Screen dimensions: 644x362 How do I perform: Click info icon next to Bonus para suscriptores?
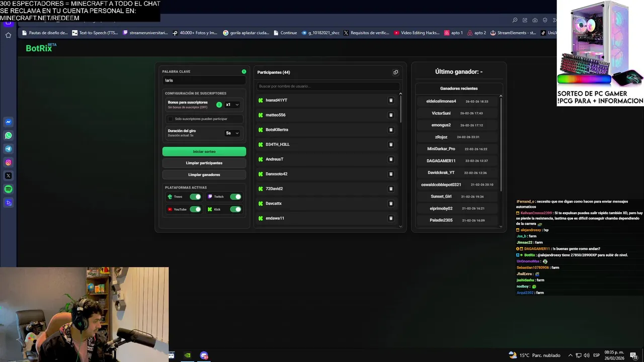pos(219,105)
